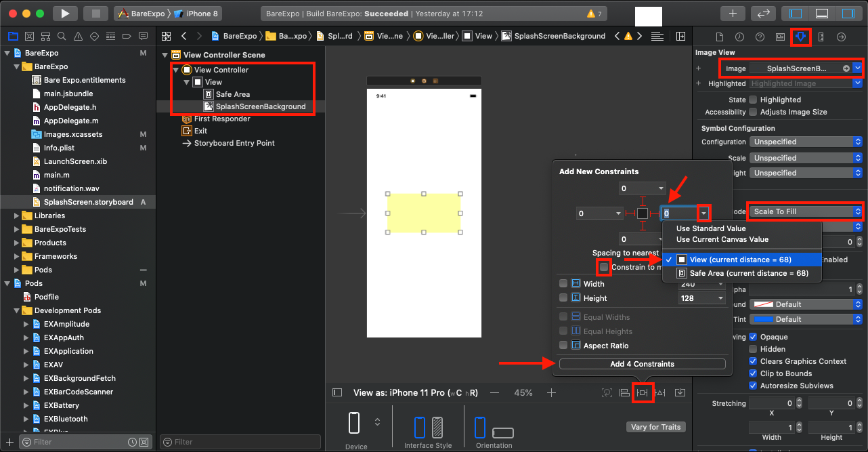This screenshot has width=868, height=452.
Task: Show the Quick Help inspector
Action: [760, 37]
